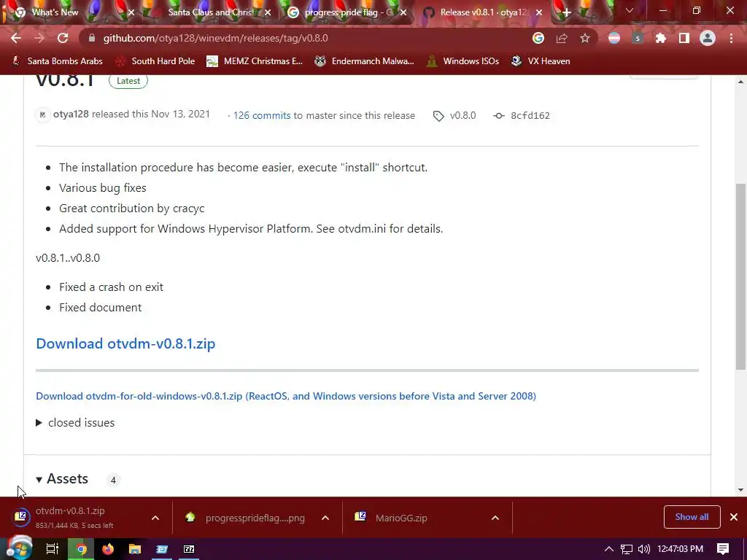The height and width of the screenshot is (560, 747).
Task: Open VX Heaven bookmark
Action: (541, 61)
